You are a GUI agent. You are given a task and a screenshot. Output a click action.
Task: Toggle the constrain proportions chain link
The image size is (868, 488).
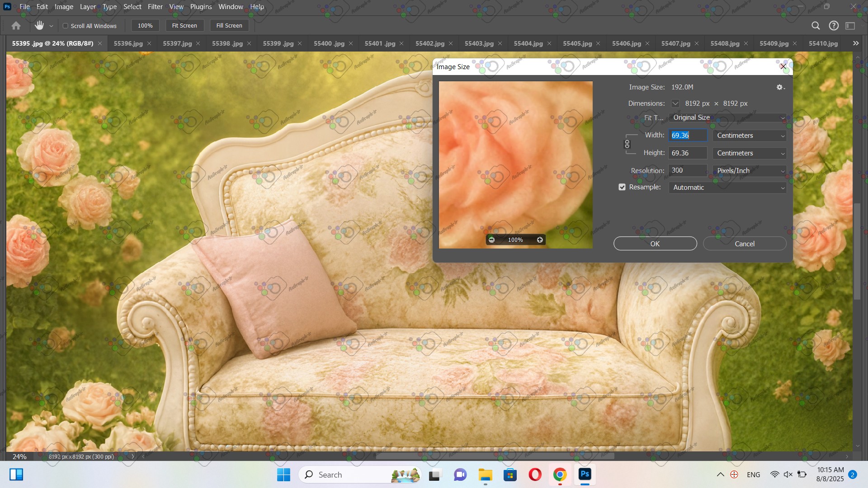(x=627, y=144)
